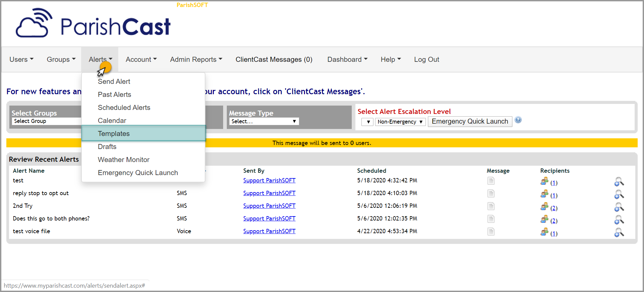
Task: Open message document icon for 2nd Try
Action: (x=491, y=206)
